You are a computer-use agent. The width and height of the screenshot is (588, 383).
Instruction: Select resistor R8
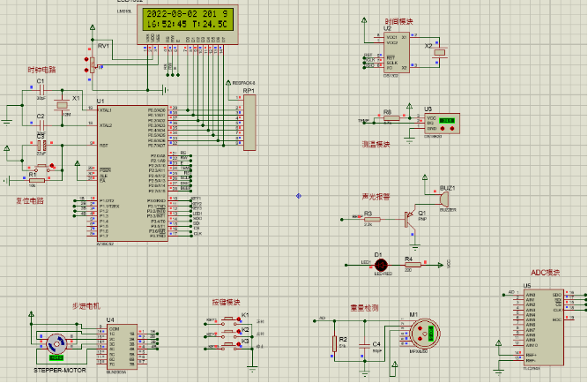pyautogui.click(x=391, y=118)
